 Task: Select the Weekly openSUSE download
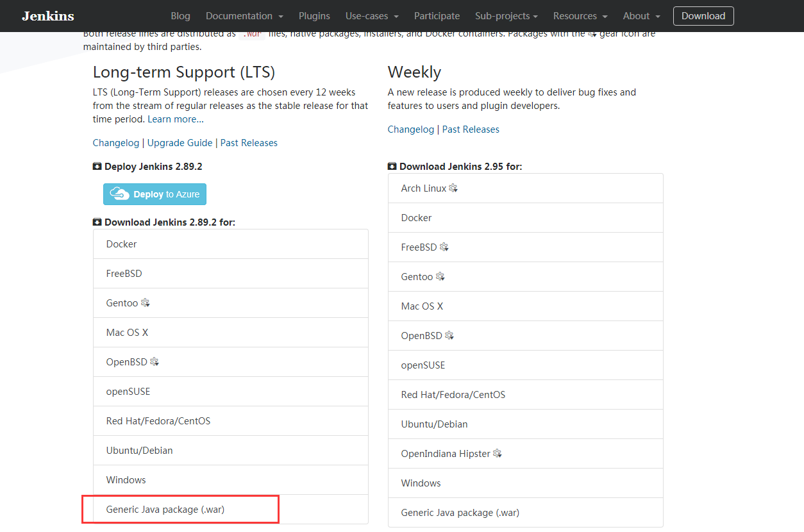[x=526, y=365]
